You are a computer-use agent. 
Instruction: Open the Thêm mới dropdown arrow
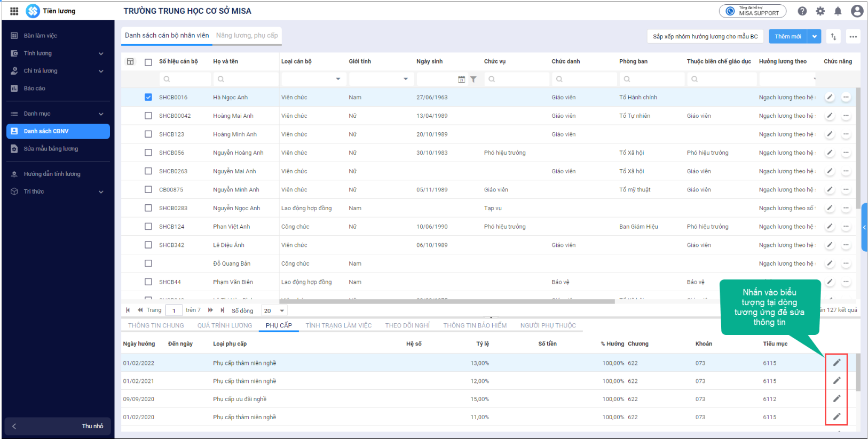click(x=814, y=36)
